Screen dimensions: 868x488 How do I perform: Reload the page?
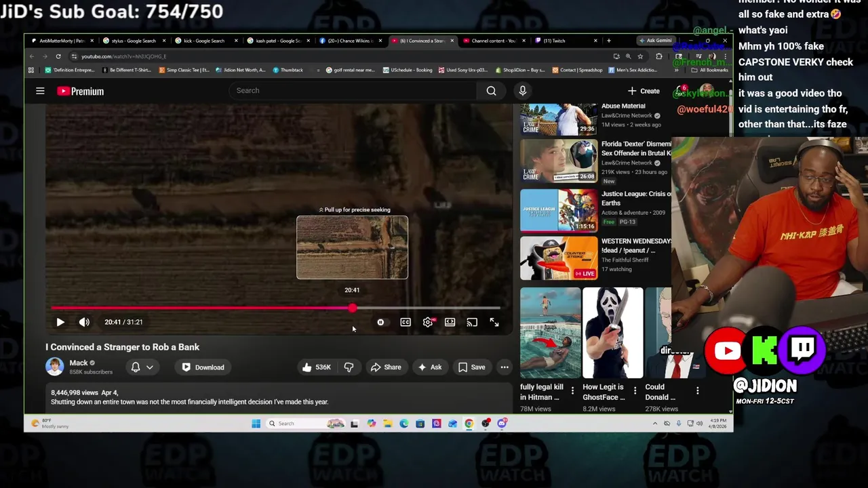pyautogui.click(x=58, y=56)
